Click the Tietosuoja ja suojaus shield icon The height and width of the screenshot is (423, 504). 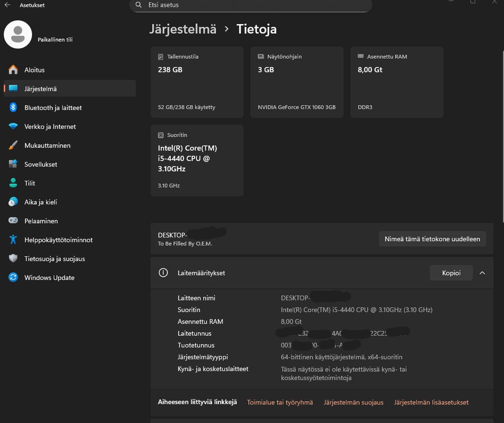[x=14, y=259]
